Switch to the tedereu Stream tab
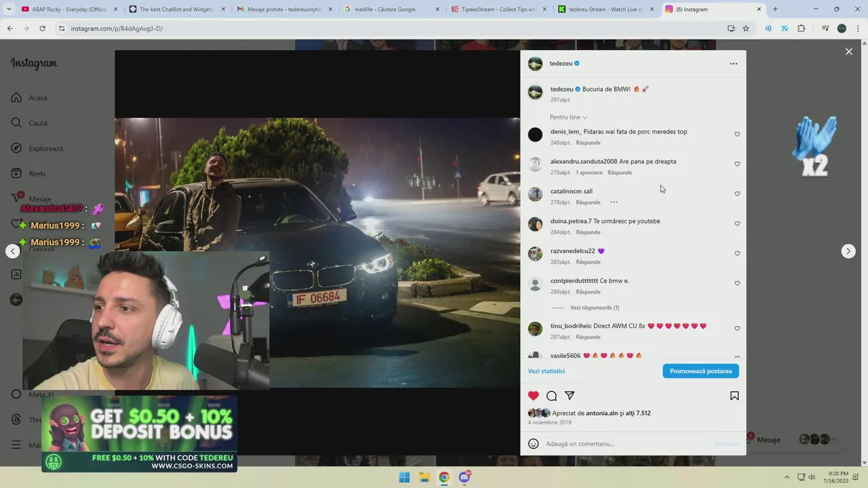Image resolution: width=868 pixels, height=488 pixels. 606,9
